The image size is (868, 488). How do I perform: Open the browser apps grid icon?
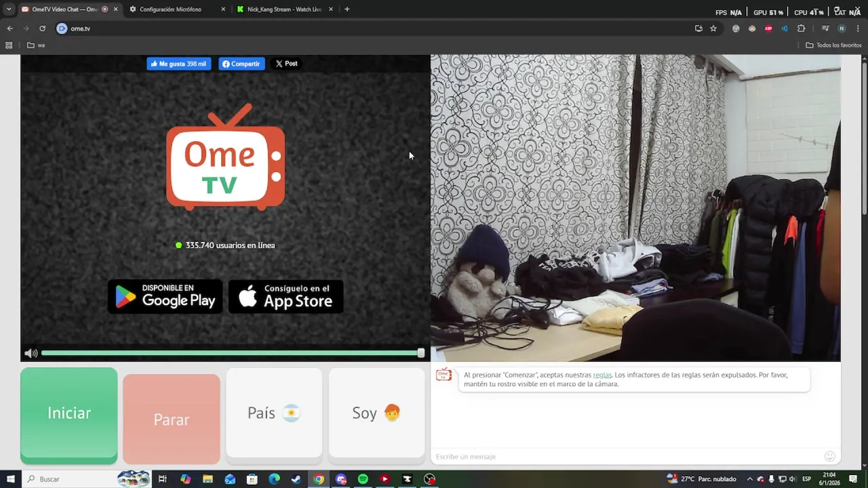[9, 45]
